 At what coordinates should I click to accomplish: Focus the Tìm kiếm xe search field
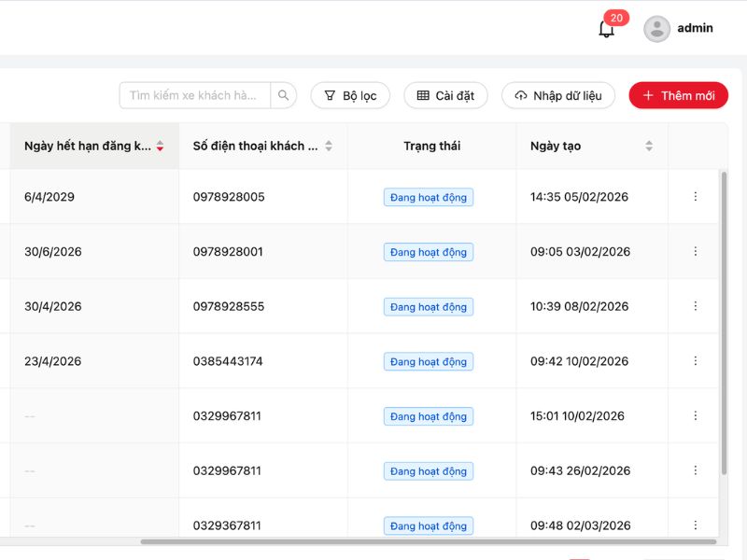click(194, 95)
